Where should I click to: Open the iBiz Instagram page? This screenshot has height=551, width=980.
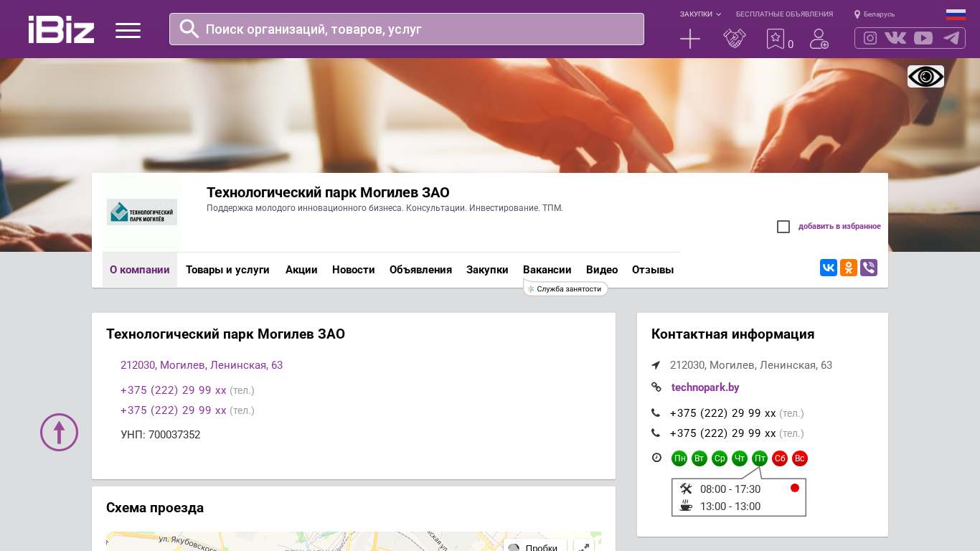pos(870,38)
